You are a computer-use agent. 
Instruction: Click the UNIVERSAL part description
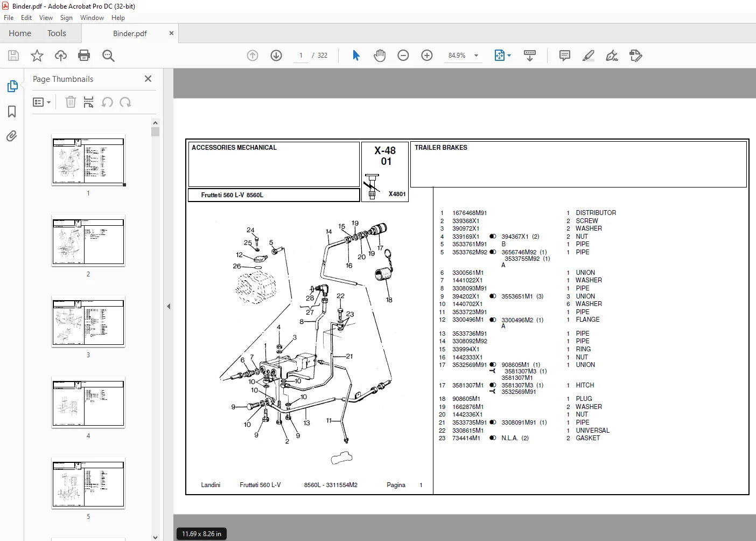[x=593, y=431]
